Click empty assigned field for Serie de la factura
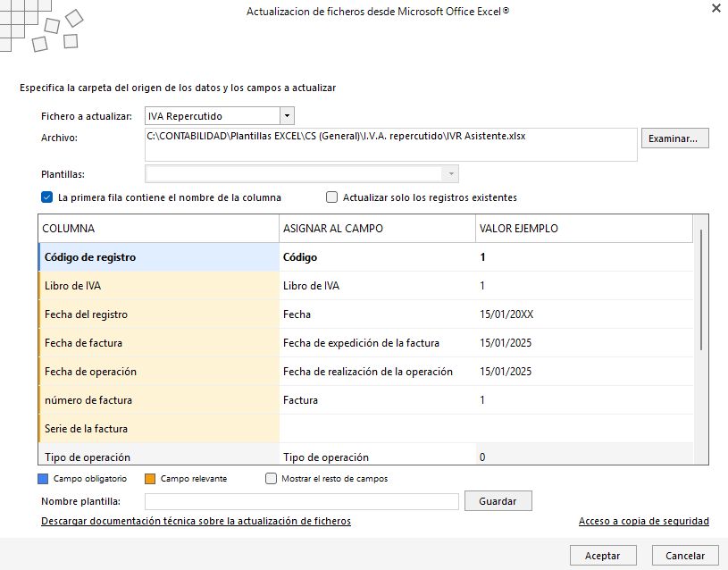 point(378,429)
